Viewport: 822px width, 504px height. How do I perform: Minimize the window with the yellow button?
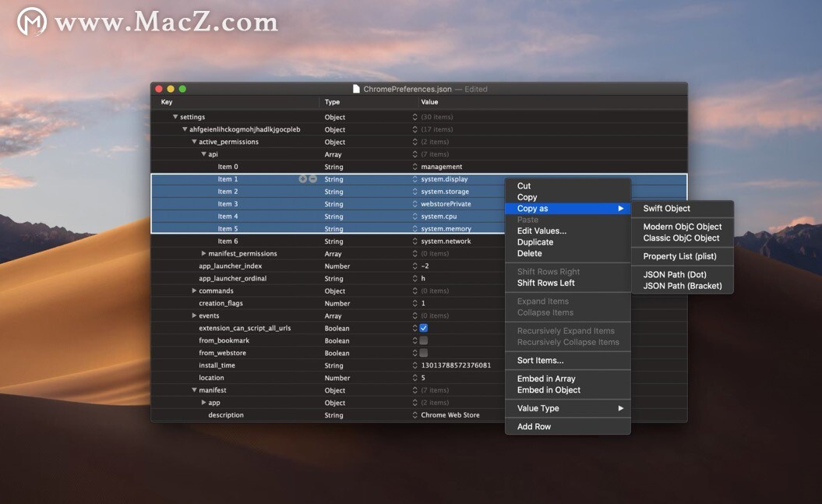click(x=171, y=89)
